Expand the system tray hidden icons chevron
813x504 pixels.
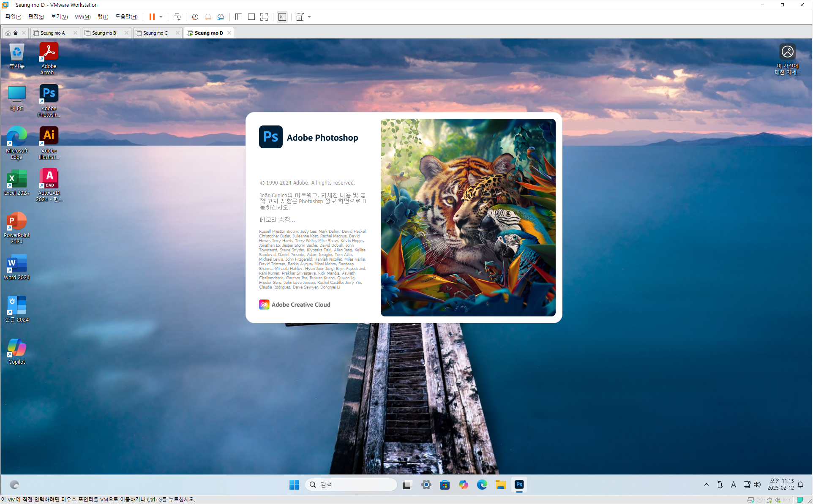(x=706, y=485)
